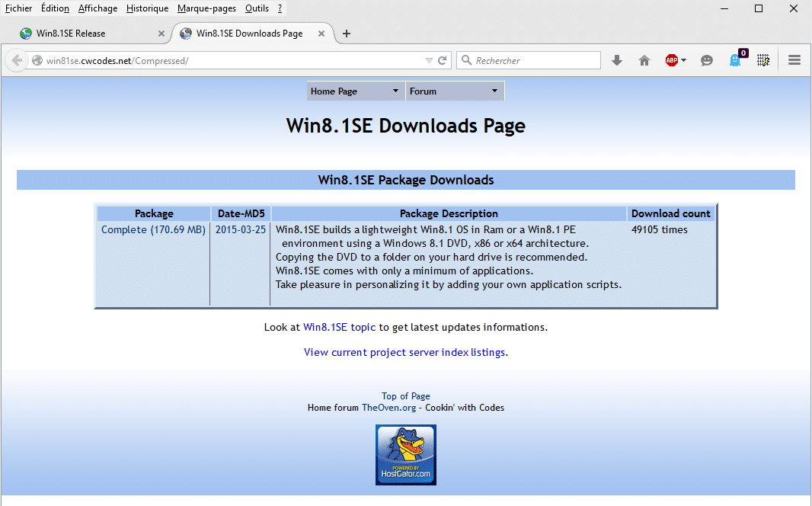Click the chat smiley face toolbar icon

point(707,61)
